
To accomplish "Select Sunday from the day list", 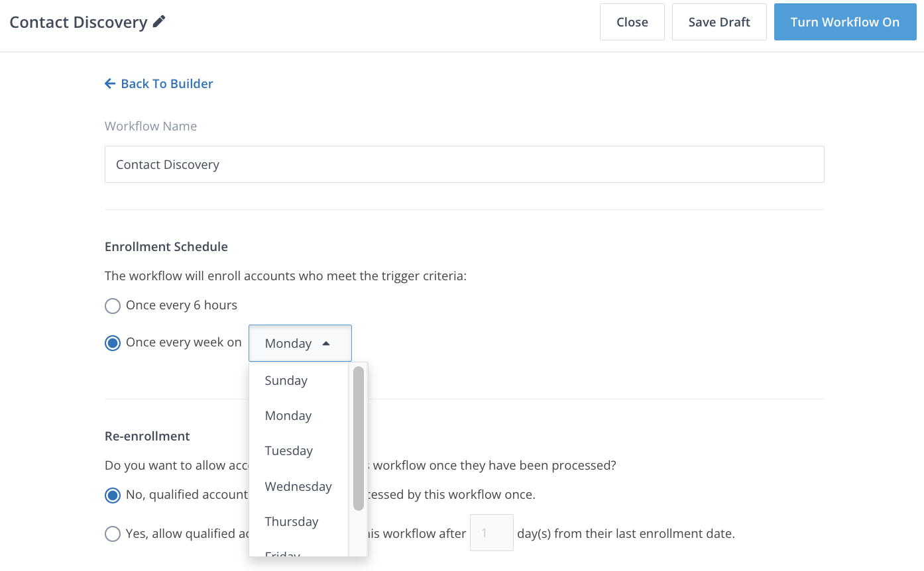I will point(286,380).
